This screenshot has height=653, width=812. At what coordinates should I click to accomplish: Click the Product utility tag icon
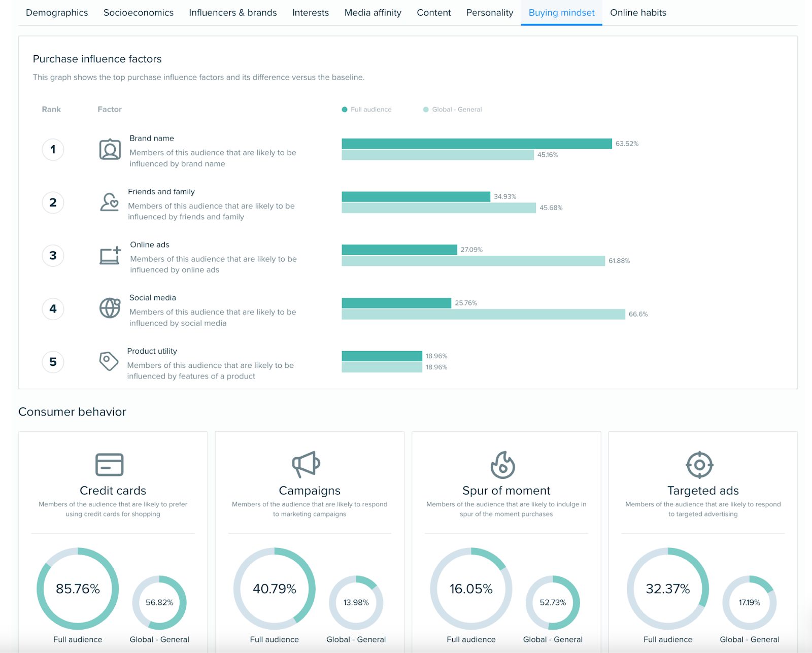click(x=108, y=361)
